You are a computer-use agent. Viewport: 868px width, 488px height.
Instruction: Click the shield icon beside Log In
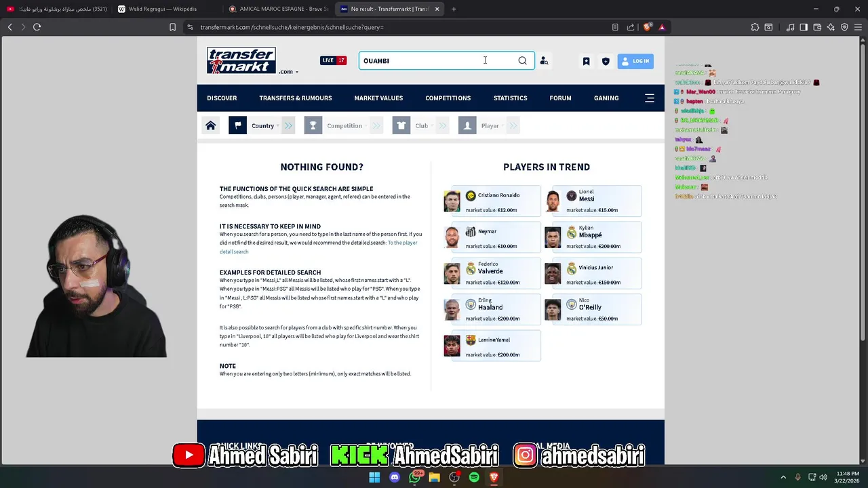606,61
